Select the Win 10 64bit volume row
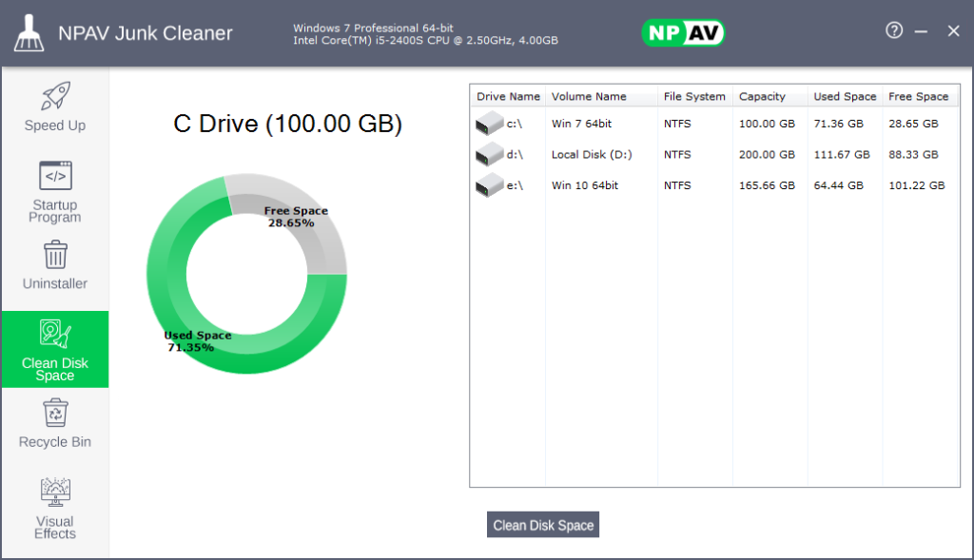Viewport: 974px width, 560px height. point(585,185)
